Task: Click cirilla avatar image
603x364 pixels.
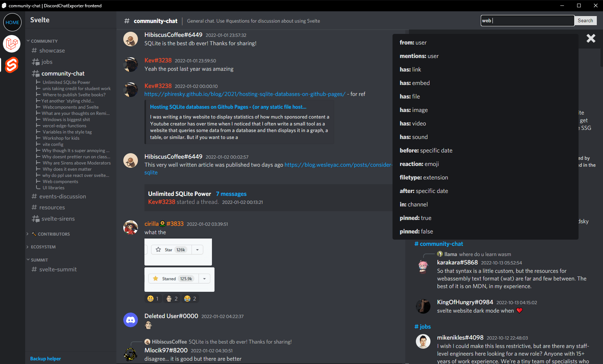Action: (x=131, y=228)
